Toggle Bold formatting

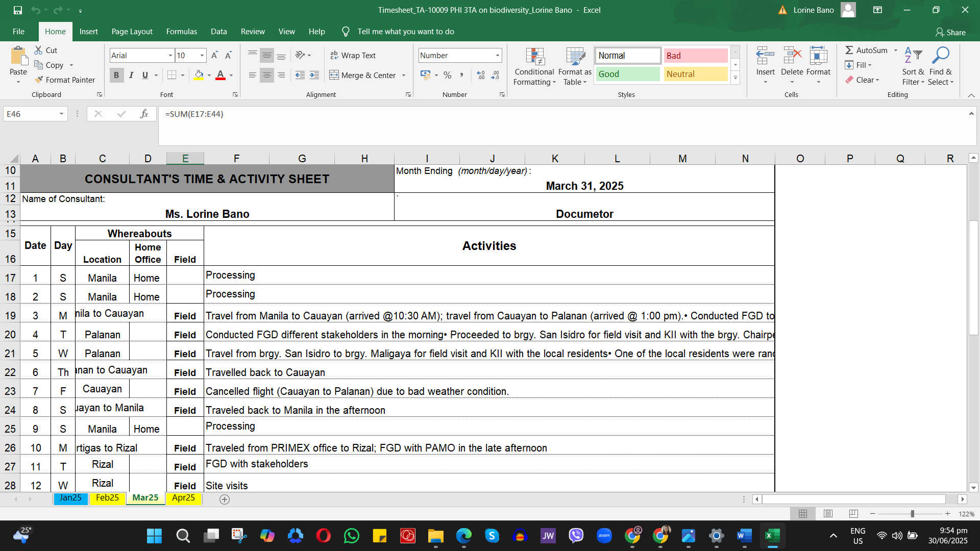(x=116, y=75)
